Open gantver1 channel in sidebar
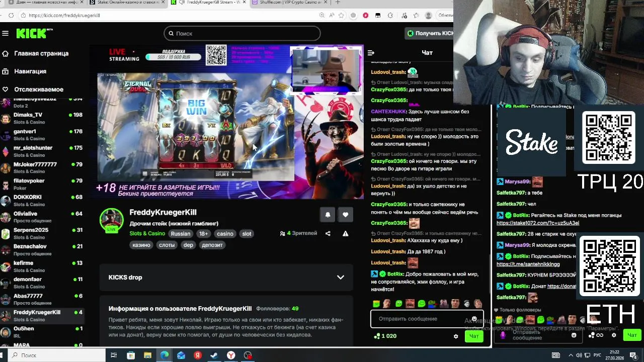This screenshot has width=644, height=362. (x=42, y=135)
